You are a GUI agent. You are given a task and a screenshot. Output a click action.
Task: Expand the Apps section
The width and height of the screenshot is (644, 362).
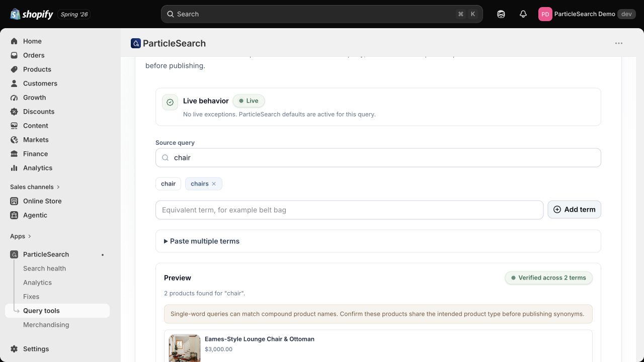click(21, 236)
